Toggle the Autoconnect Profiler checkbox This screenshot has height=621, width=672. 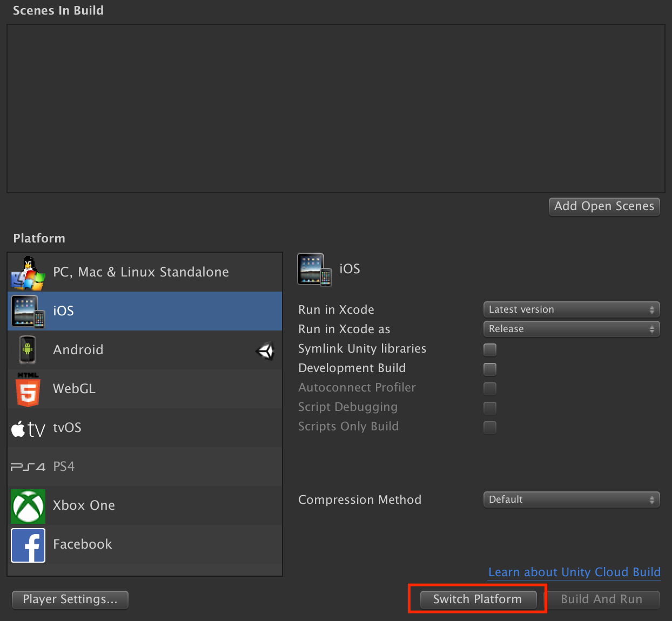point(490,388)
